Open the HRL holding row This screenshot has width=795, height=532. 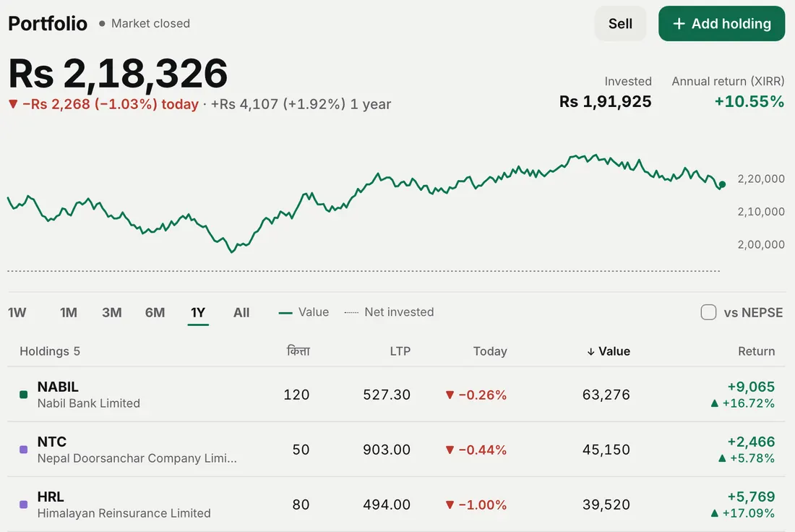[397, 505]
